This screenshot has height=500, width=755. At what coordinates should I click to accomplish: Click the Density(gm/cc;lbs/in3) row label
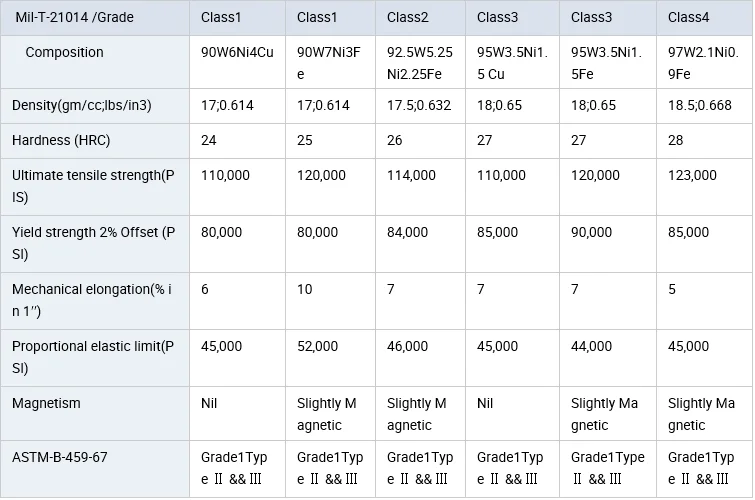(82, 105)
